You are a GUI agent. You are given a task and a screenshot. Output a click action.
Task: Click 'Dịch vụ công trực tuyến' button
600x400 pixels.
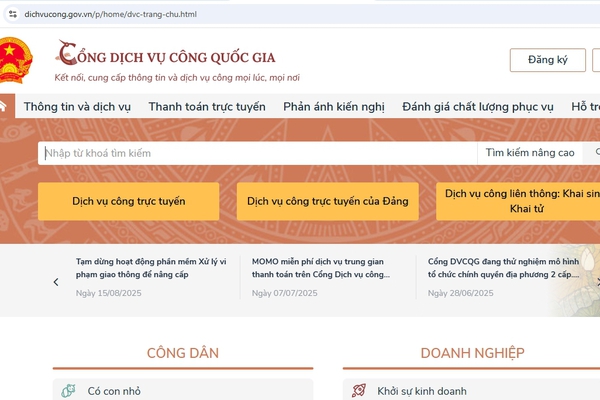click(128, 201)
